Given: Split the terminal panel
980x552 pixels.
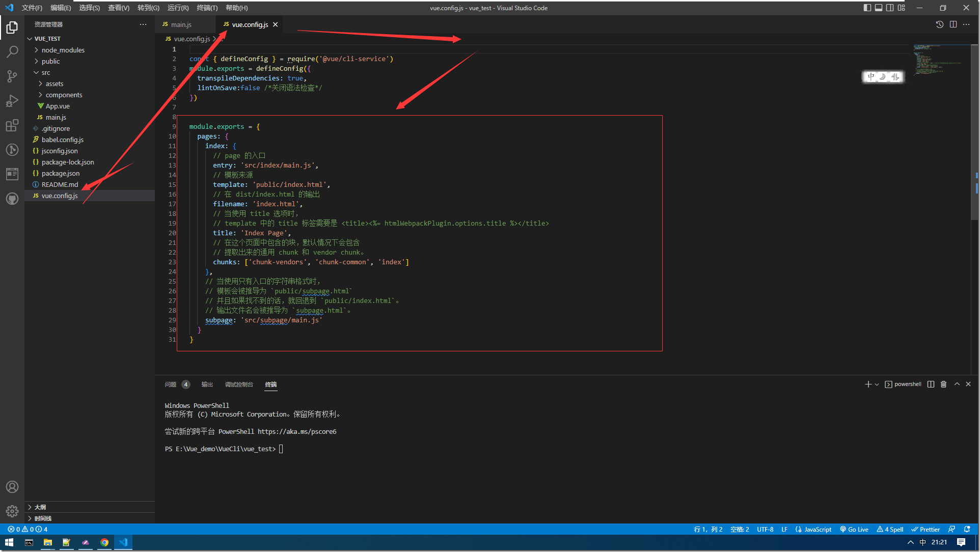Looking at the screenshot, I should [931, 384].
